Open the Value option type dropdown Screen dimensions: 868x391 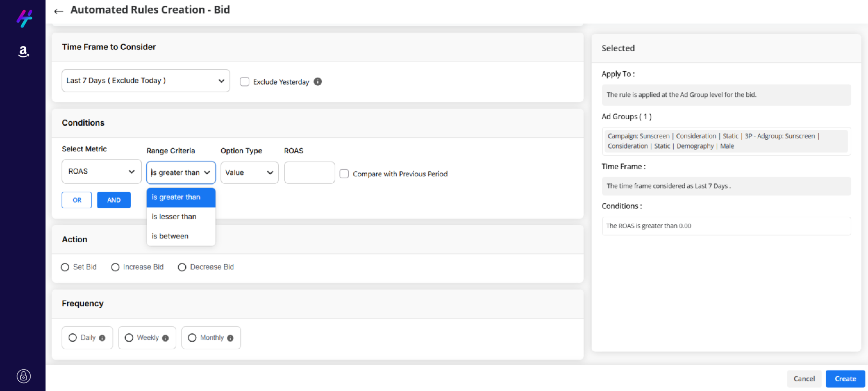(249, 172)
